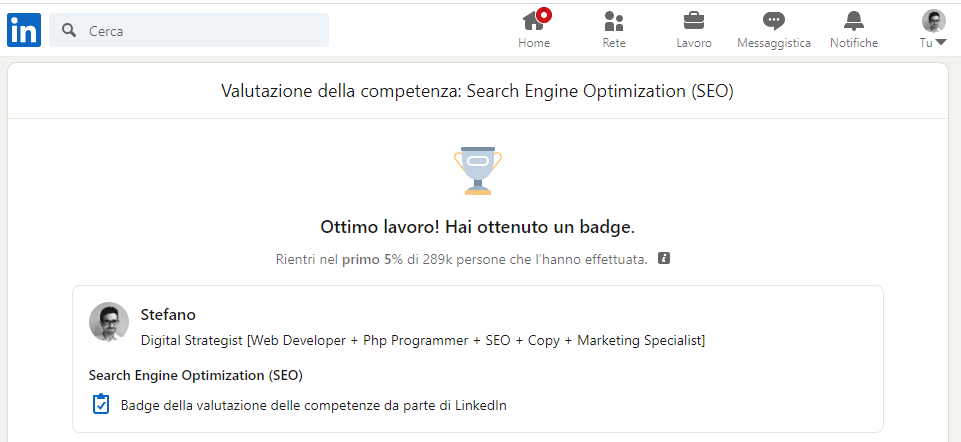The image size is (961, 442).
Task: Click the profile photo in navbar
Action: click(933, 21)
